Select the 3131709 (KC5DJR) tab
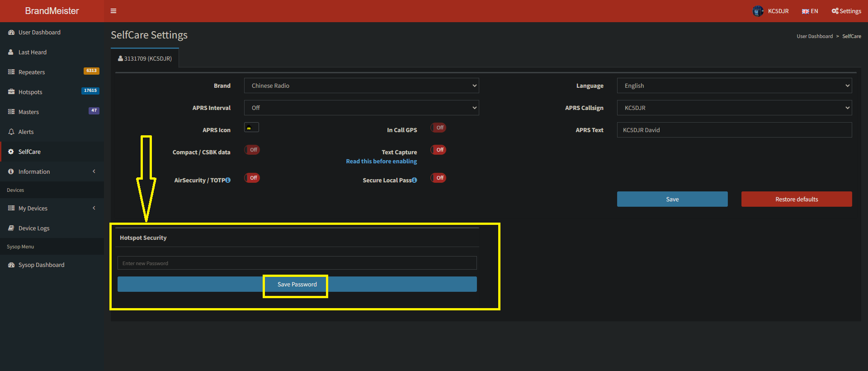This screenshot has height=371, width=868. (145, 58)
